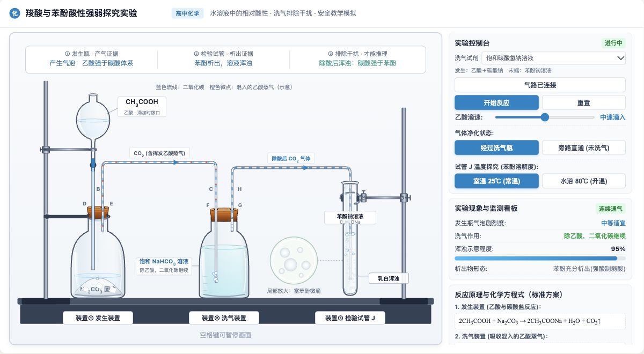Click the magnified phenol droplet circle

[293, 260]
